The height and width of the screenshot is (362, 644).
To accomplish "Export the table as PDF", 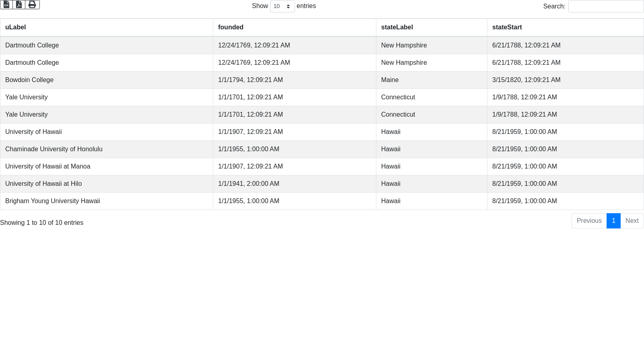I will (x=19, y=4).
